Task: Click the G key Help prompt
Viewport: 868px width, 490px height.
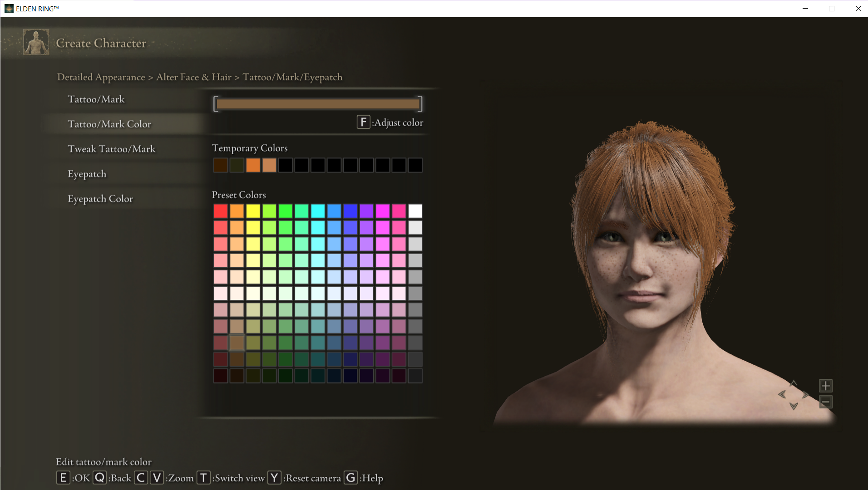Action: pyautogui.click(x=350, y=478)
